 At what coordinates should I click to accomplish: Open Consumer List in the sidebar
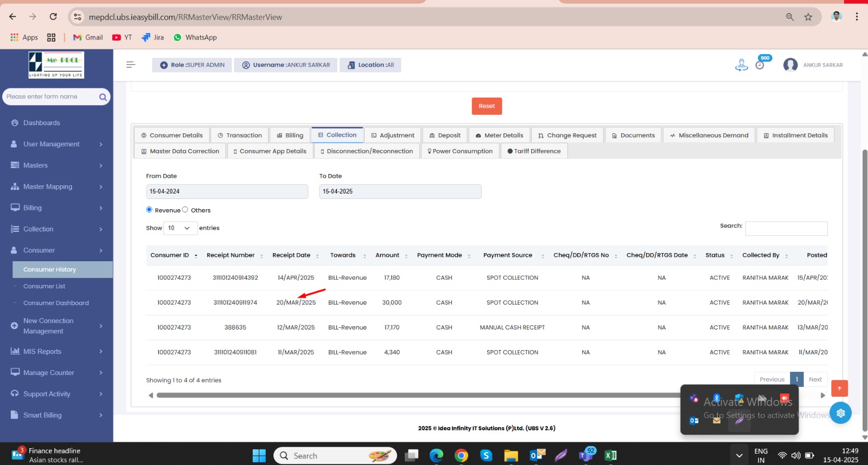point(44,286)
